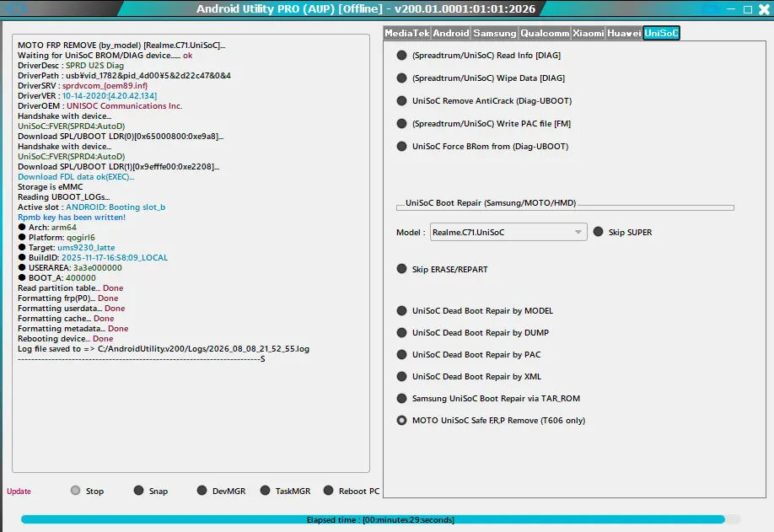Click 'Active slot : ANDROID: Booting slot_b' line

[91, 207]
